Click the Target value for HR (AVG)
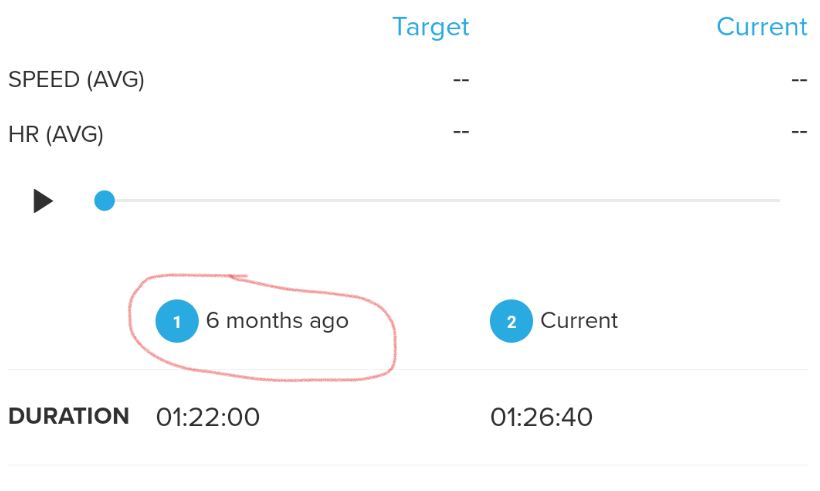The width and height of the screenshot is (820, 491). 460,133
